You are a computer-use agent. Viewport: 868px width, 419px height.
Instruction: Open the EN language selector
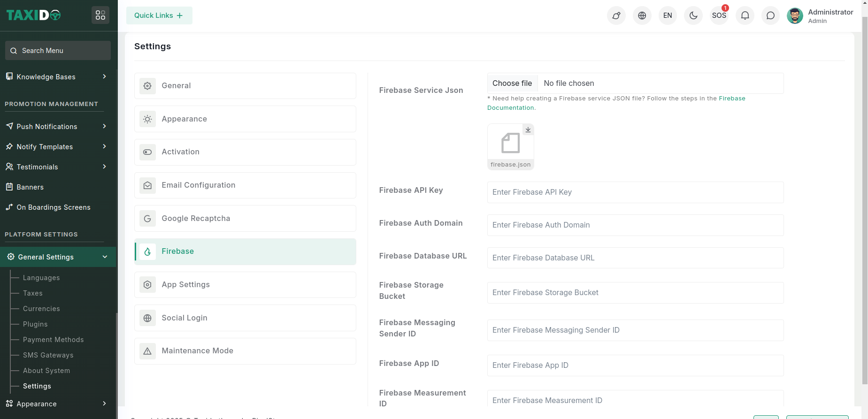tap(668, 15)
